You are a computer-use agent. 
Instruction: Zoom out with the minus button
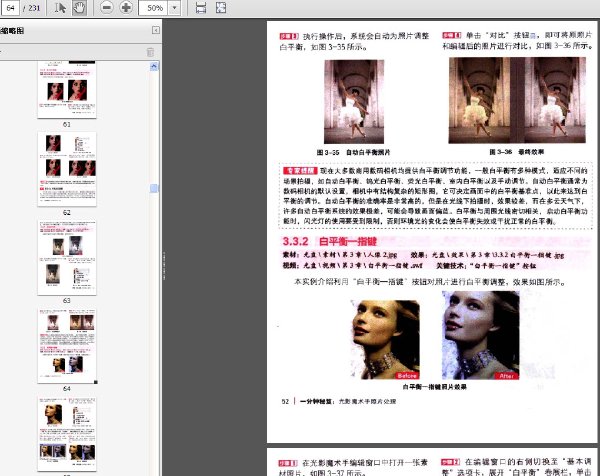pyautogui.click(x=106, y=8)
